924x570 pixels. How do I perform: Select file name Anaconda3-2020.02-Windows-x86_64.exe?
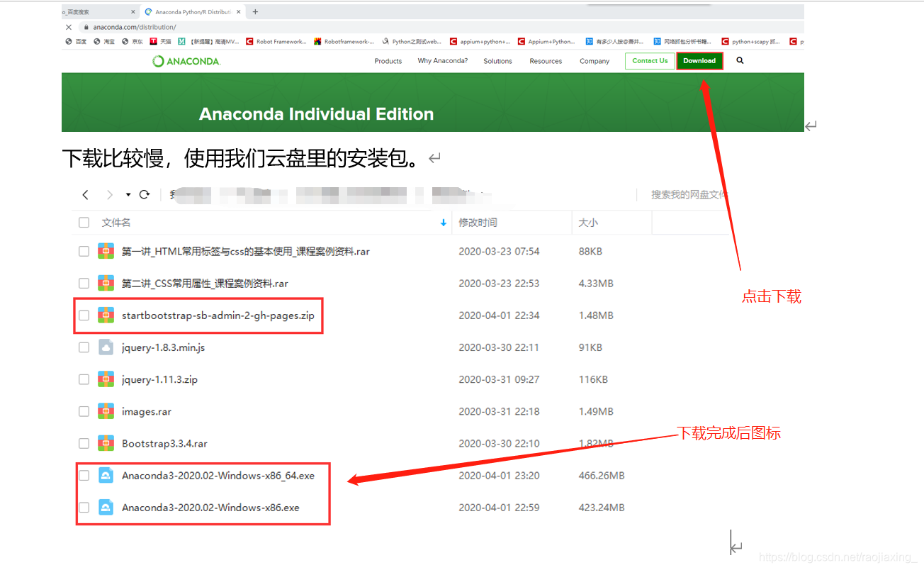coord(218,476)
